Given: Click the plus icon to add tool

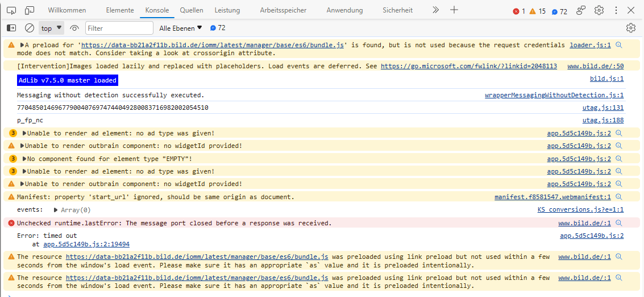Looking at the screenshot, I should [x=454, y=10].
